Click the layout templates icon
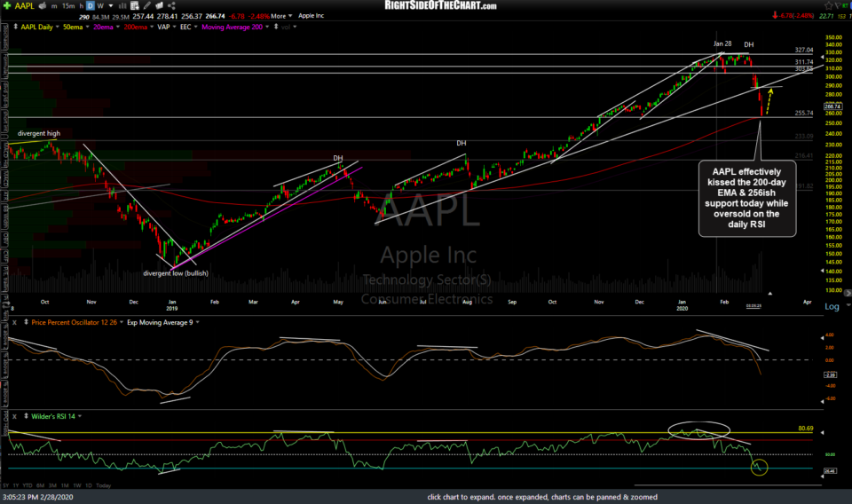This screenshot has width=852, height=504. (159, 5)
